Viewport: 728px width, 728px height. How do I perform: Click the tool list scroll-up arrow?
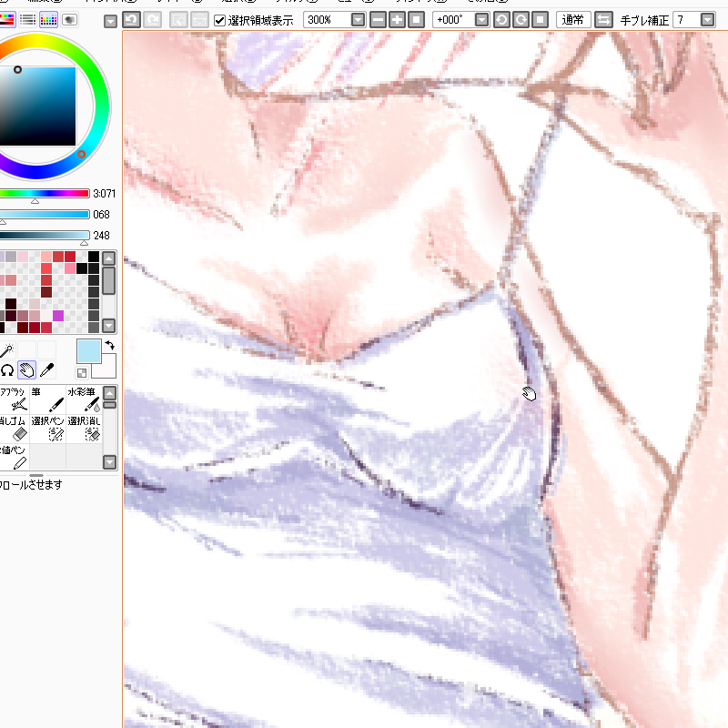click(109, 394)
